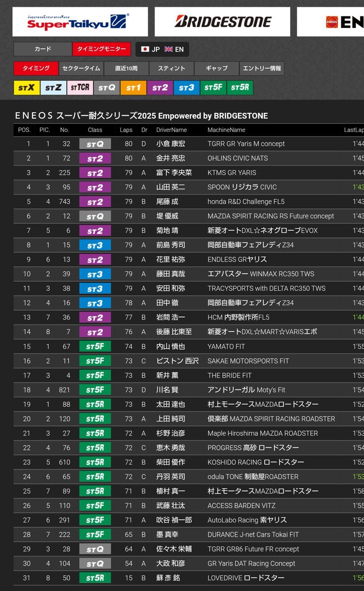Screen dimensions: 364x591
Task: Click ST-2 badge in car 72 row
Action: pyautogui.click(x=95, y=158)
